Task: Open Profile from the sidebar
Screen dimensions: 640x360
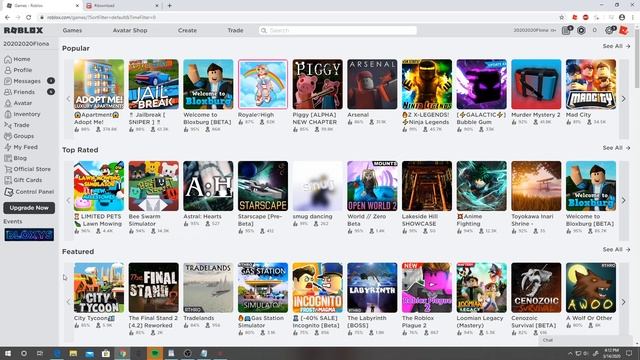Action: (18, 70)
